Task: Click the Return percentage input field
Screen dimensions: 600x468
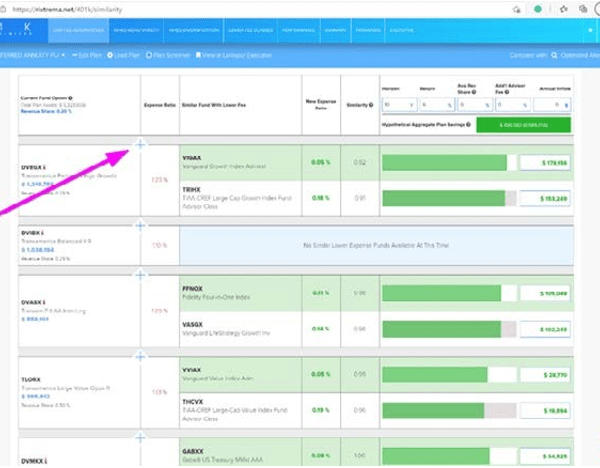Action: tap(436, 103)
